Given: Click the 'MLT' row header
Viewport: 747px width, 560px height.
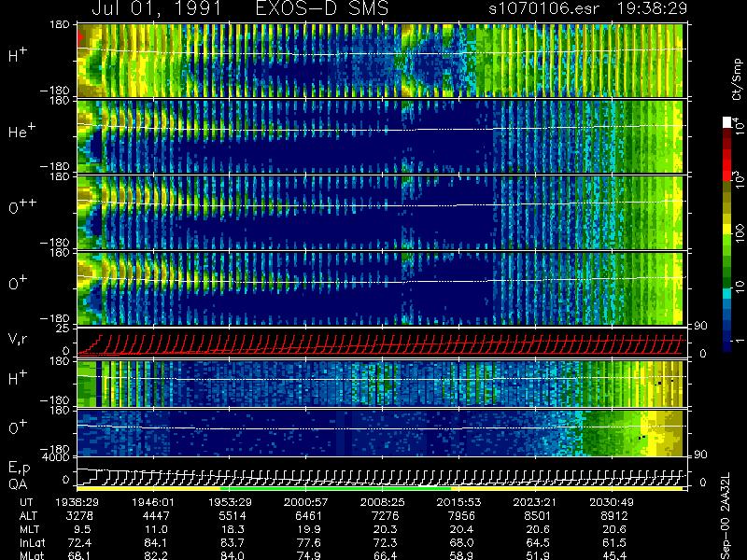Looking at the screenshot, I should point(29,529).
